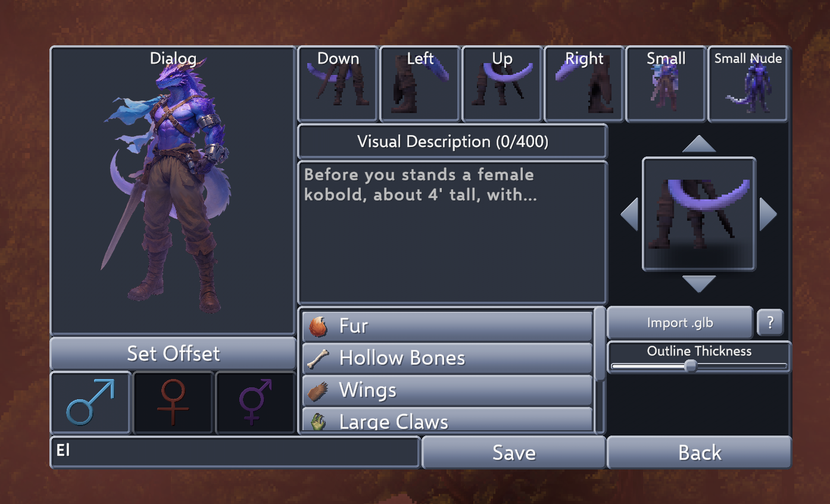
Task: Rotate sprite preview with left arrow
Action: coord(629,214)
